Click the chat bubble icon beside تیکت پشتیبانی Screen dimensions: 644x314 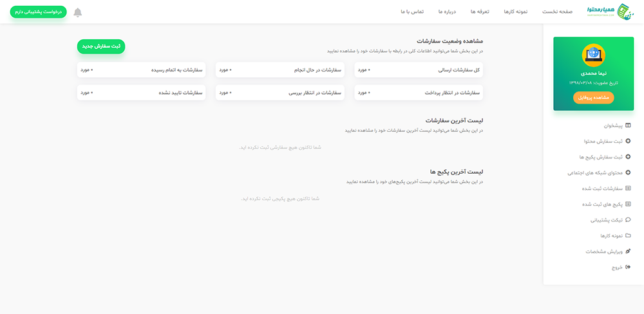coord(627,220)
